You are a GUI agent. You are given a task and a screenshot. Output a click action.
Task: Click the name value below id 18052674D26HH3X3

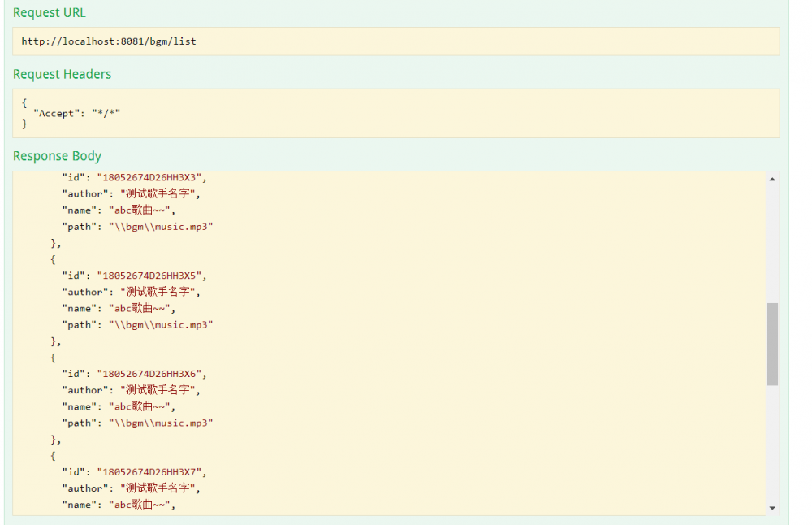pos(141,210)
